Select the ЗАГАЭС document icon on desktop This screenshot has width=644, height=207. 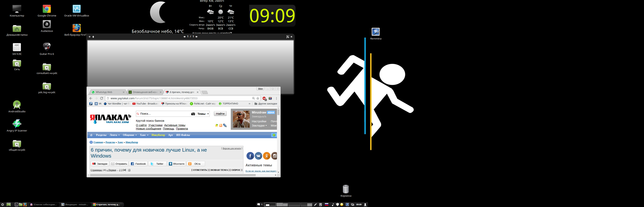(x=17, y=49)
